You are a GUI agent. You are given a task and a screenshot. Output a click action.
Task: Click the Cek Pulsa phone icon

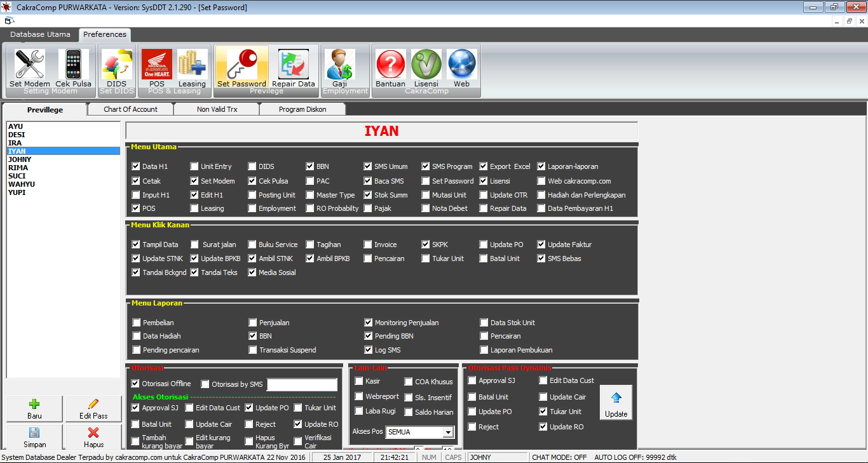(74, 67)
